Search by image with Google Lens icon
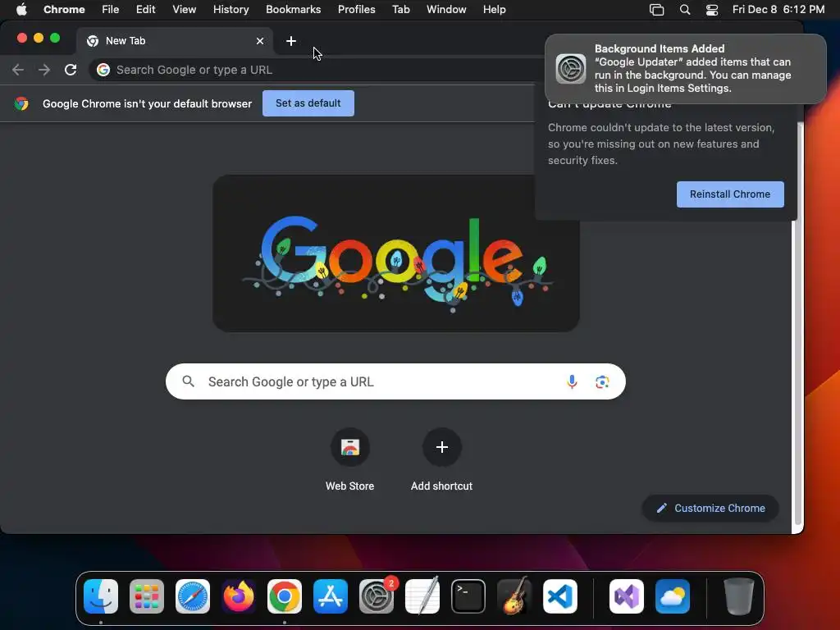 click(x=602, y=382)
